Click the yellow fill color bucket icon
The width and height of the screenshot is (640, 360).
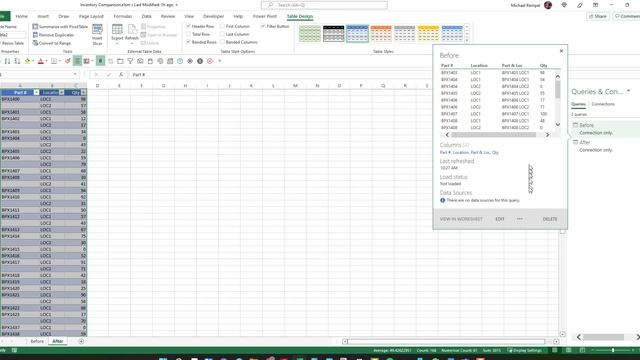click(27, 61)
